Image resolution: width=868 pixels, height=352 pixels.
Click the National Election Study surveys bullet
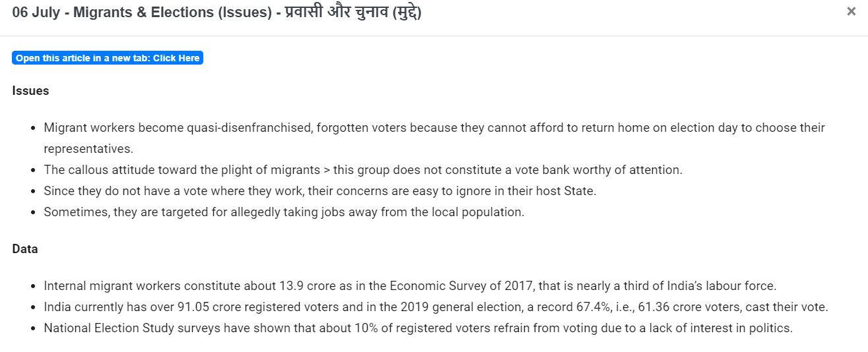(418, 328)
